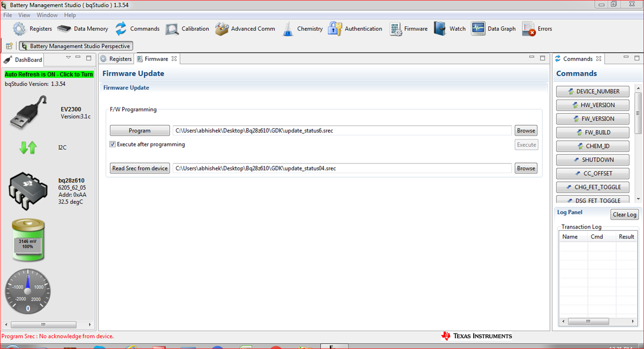
Task: Open the Data Memory toolbar icon
Action: (x=64, y=29)
